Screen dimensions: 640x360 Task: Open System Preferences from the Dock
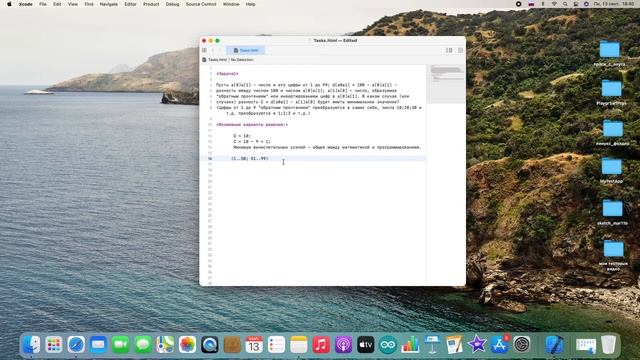pos(522,345)
